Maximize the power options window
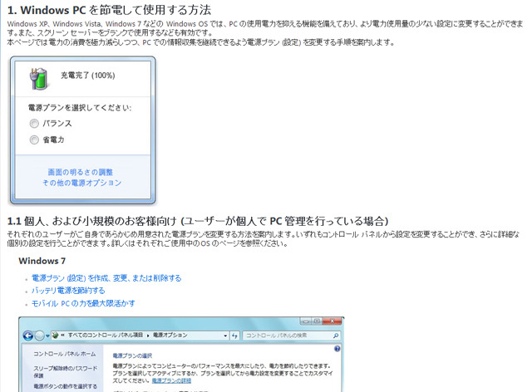The width and height of the screenshot is (532, 392). 317,321
